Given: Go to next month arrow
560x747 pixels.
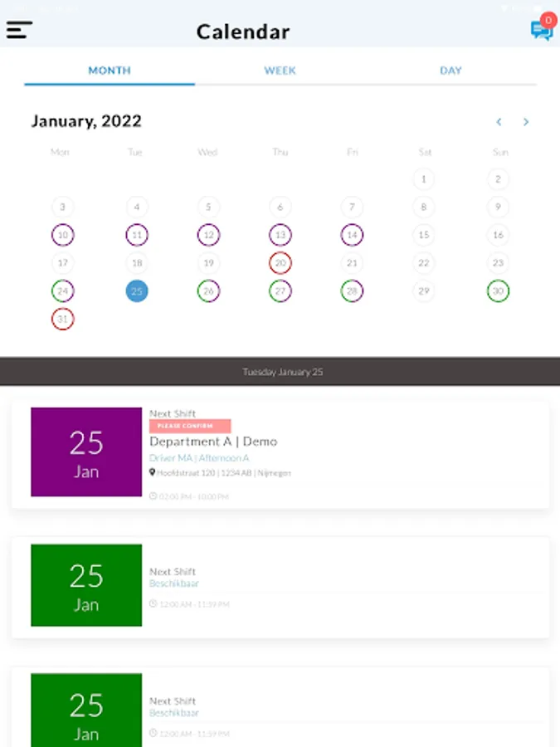Looking at the screenshot, I should click(x=526, y=122).
